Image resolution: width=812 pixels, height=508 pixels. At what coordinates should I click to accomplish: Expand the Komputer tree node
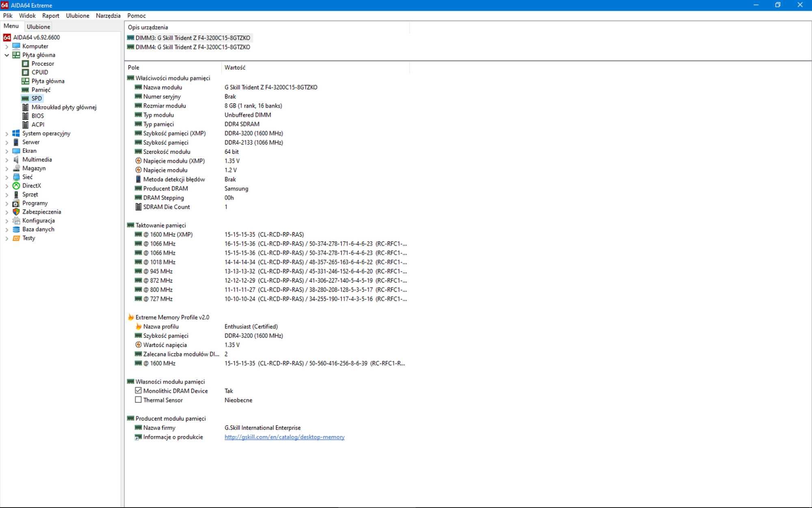pyautogui.click(x=6, y=46)
